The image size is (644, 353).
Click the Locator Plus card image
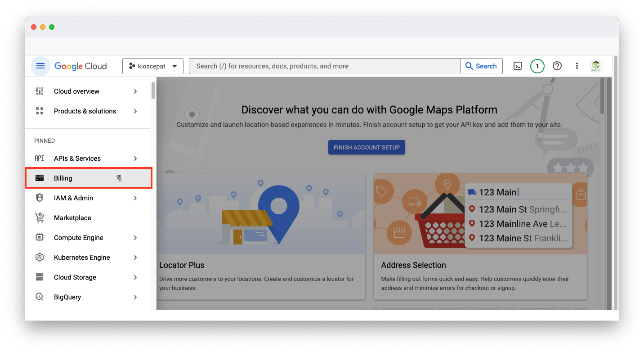pos(261,214)
